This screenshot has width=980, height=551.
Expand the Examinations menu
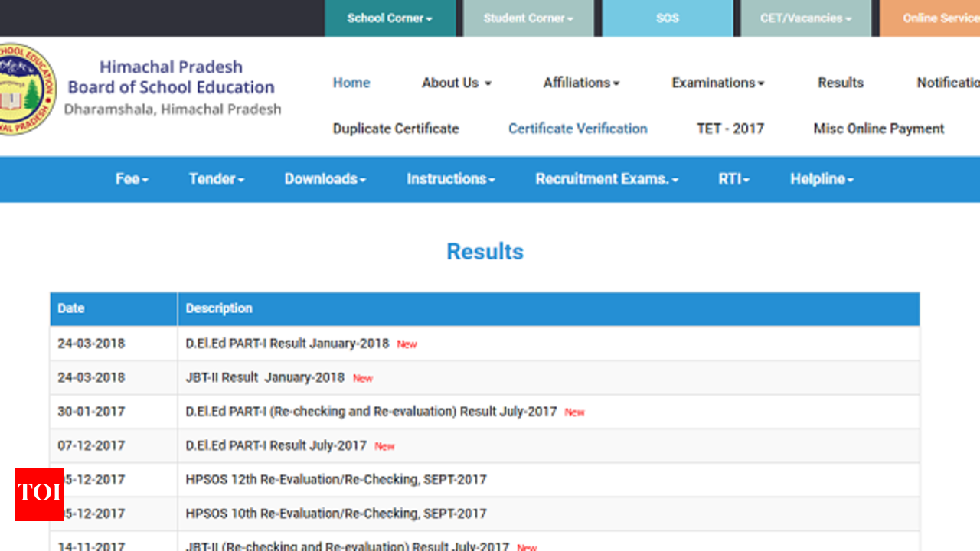click(x=717, y=83)
